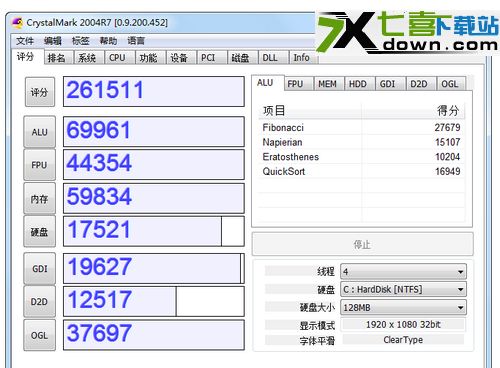Switch to the HDD results tab
The width and height of the screenshot is (500, 368).
pyautogui.click(x=358, y=84)
